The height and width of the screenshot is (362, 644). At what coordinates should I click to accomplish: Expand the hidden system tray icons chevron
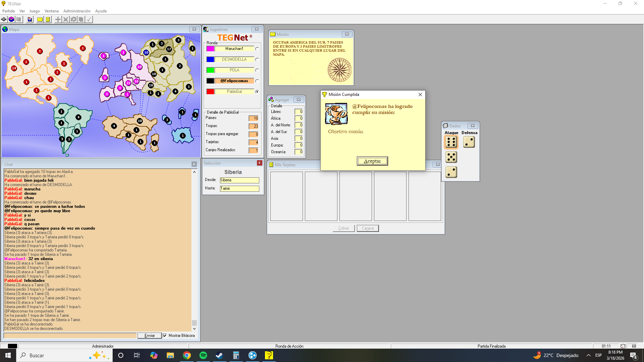click(588, 355)
